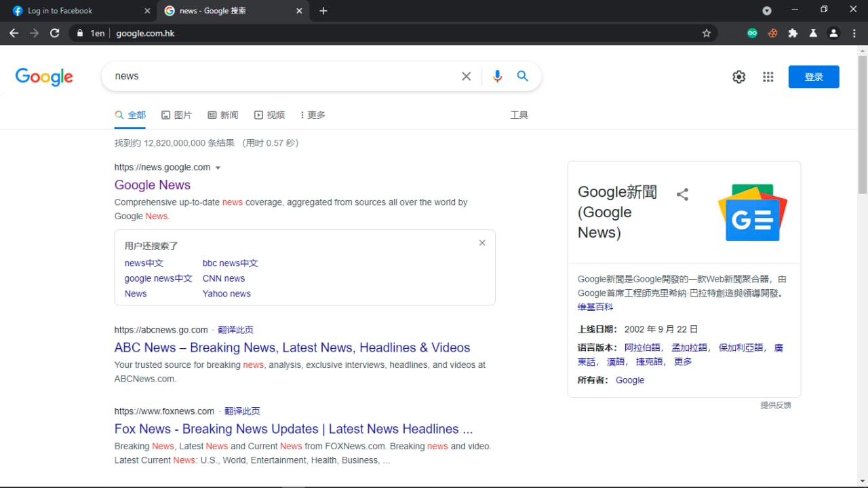Start voice search with microphone icon
This screenshot has width=868, height=488.
click(497, 76)
